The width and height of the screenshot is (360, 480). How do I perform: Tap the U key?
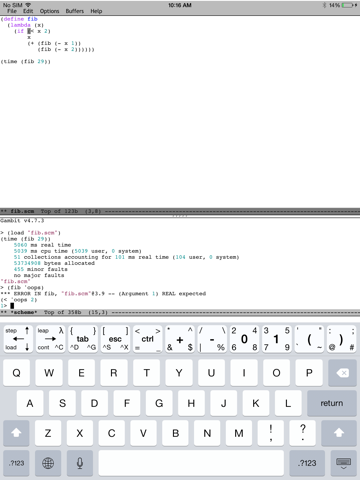[x=211, y=373]
